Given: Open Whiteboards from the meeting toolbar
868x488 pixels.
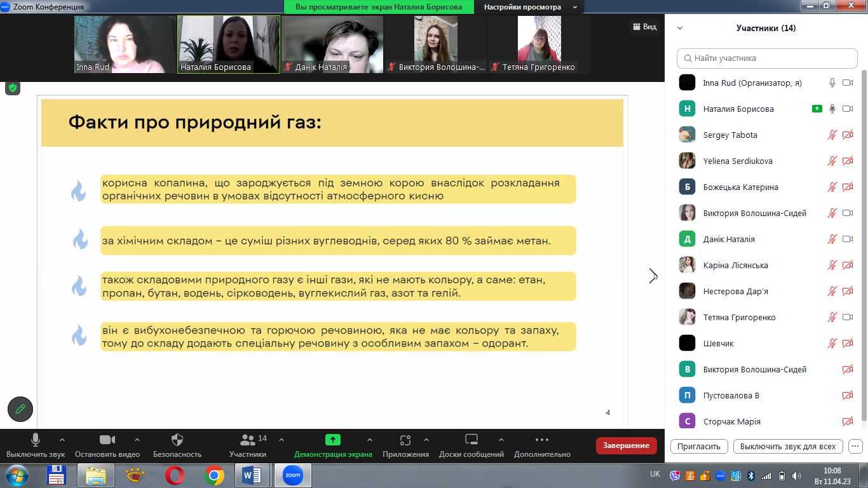Looking at the screenshot, I should coord(471,440).
